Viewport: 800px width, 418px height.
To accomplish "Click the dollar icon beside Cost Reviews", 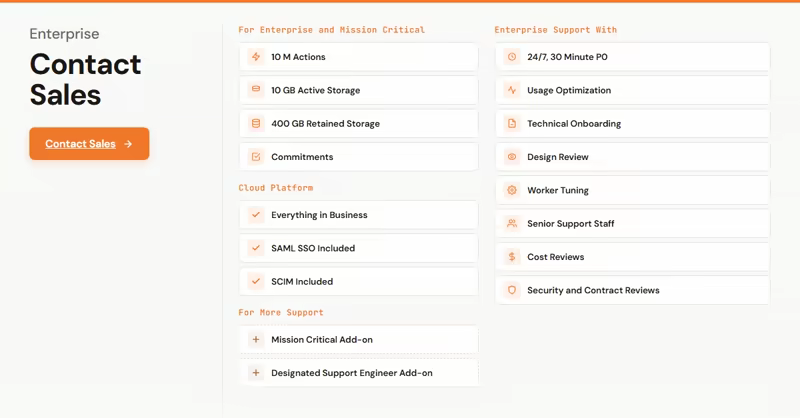I will point(512,257).
